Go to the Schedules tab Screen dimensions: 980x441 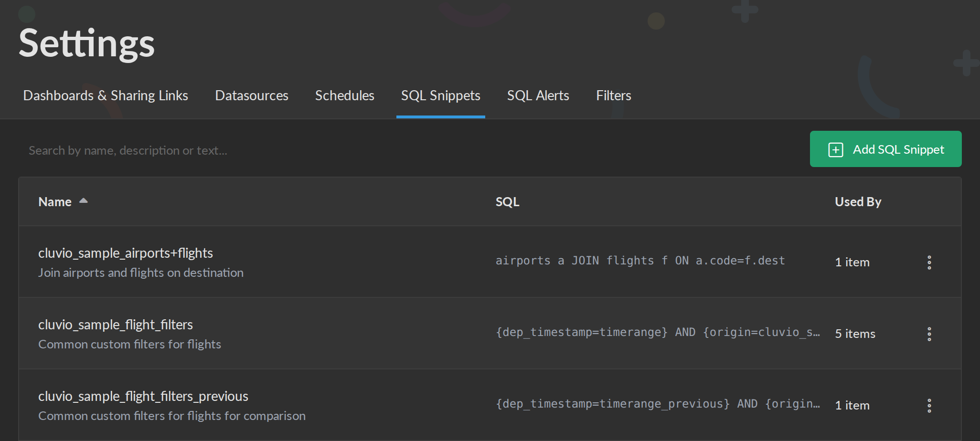tap(344, 95)
